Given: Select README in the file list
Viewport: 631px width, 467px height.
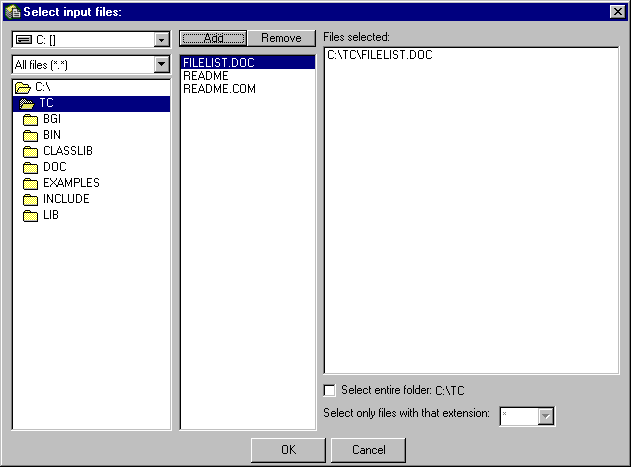Looking at the screenshot, I should coord(247,76).
